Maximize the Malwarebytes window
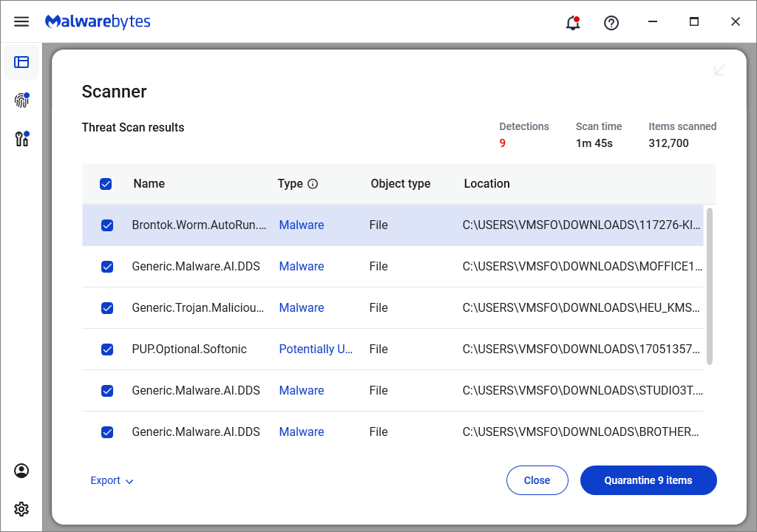The width and height of the screenshot is (757, 532). click(693, 21)
